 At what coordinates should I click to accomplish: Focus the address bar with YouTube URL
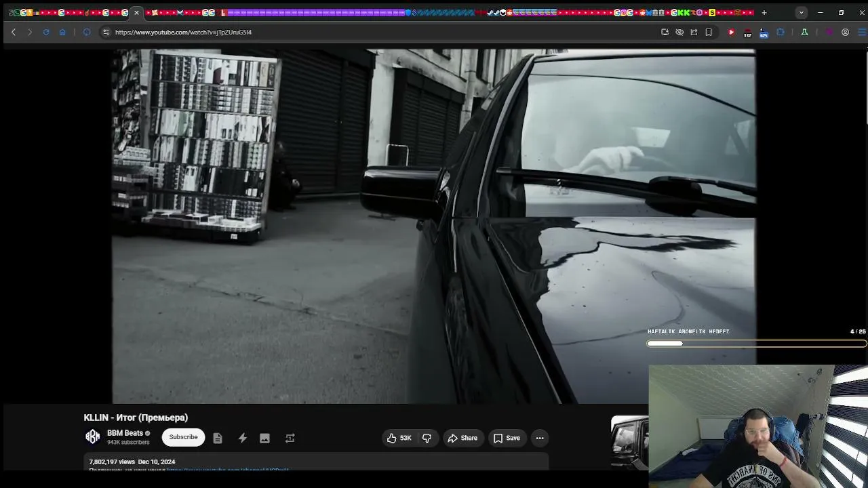click(380, 32)
